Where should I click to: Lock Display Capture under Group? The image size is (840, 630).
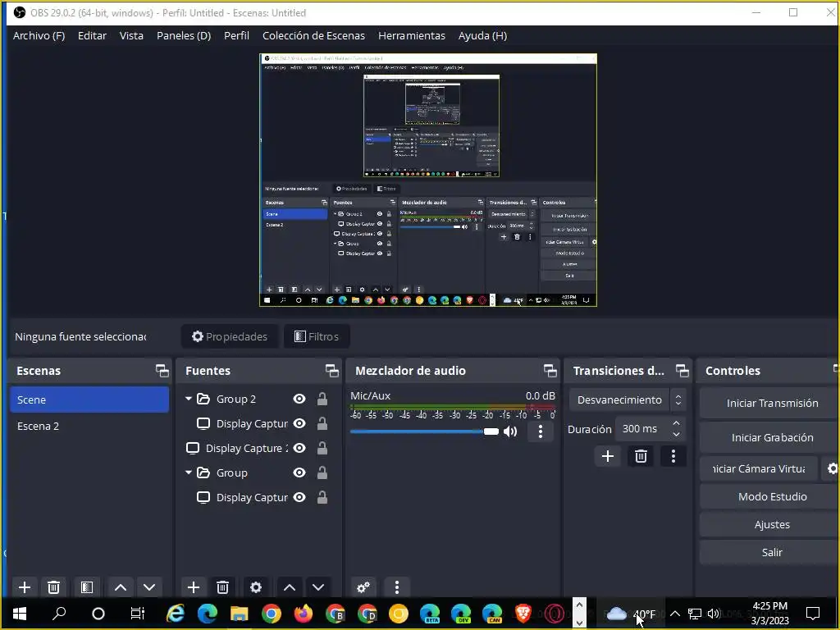point(322,497)
